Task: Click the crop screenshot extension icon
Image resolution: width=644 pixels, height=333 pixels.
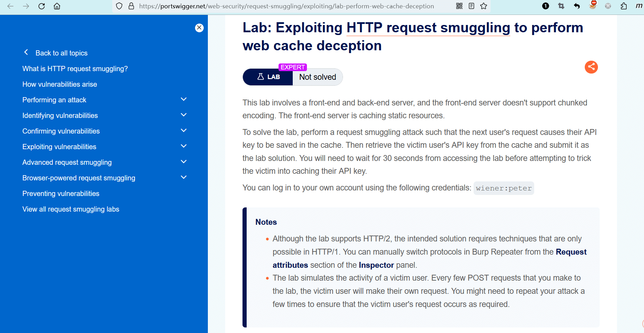Action: tap(561, 6)
